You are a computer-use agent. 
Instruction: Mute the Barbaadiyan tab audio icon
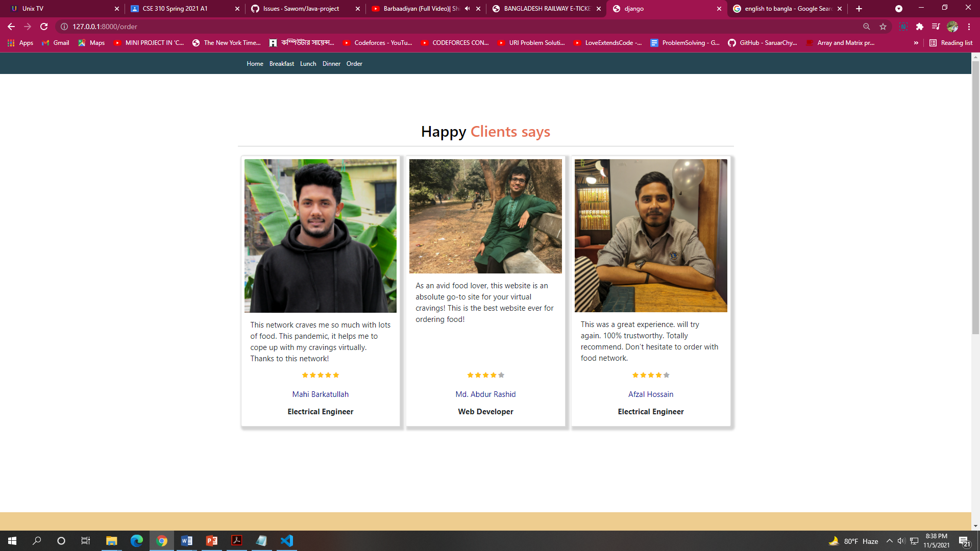(x=467, y=9)
